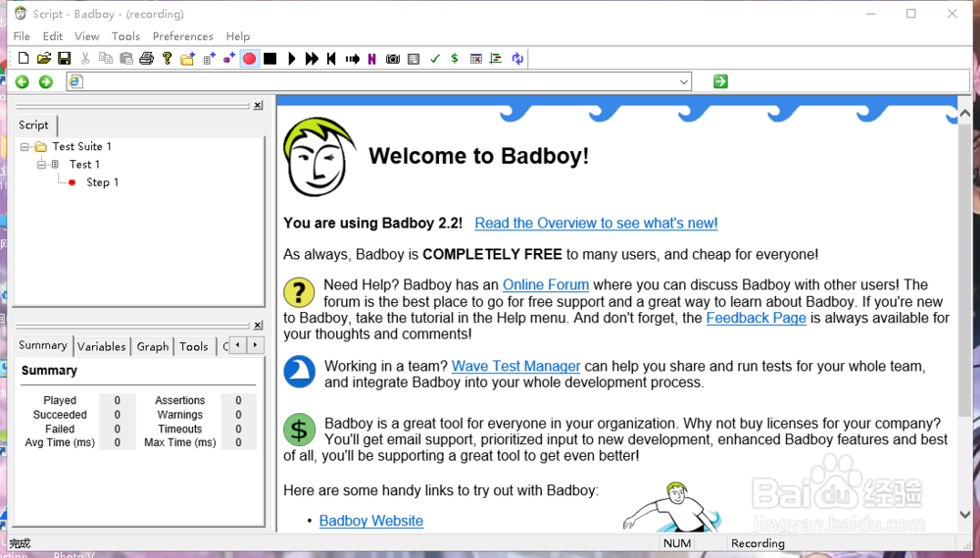Image resolution: width=980 pixels, height=558 pixels.
Task: Click the blue refresh arrows icon
Action: (x=517, y=59)
